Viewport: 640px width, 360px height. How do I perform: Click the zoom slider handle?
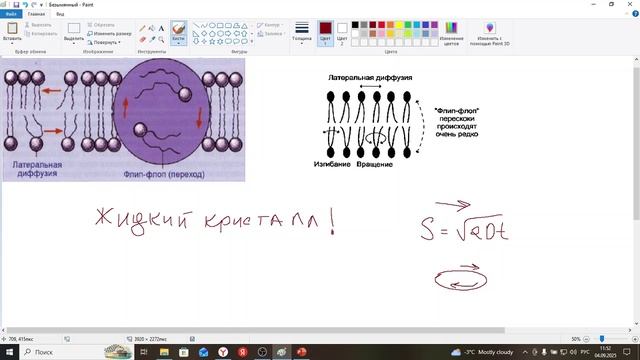pos(602,339)
